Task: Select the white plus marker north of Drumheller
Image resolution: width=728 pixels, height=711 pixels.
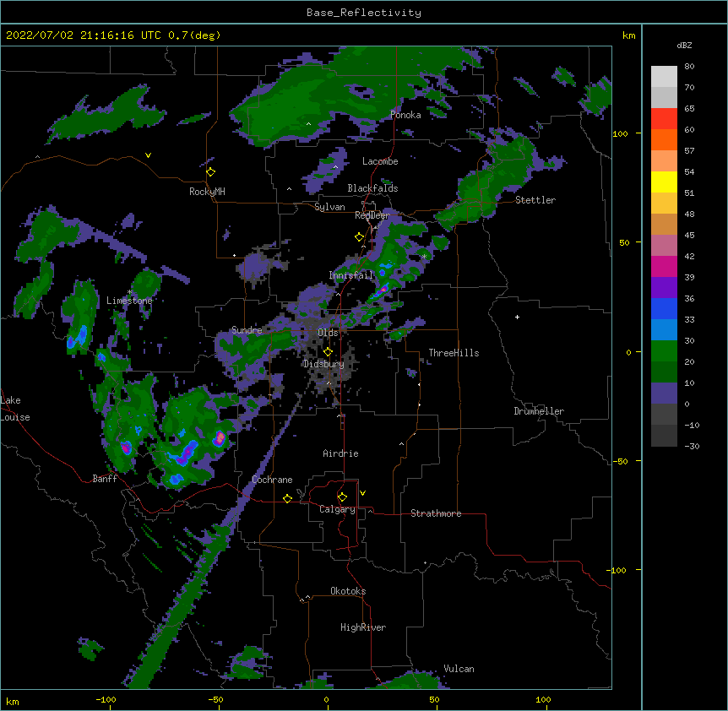Action: pos(517,317)
